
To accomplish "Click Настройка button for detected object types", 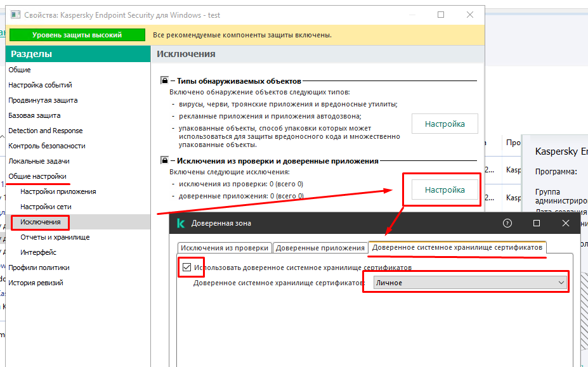I will click(x=445, y=124).
